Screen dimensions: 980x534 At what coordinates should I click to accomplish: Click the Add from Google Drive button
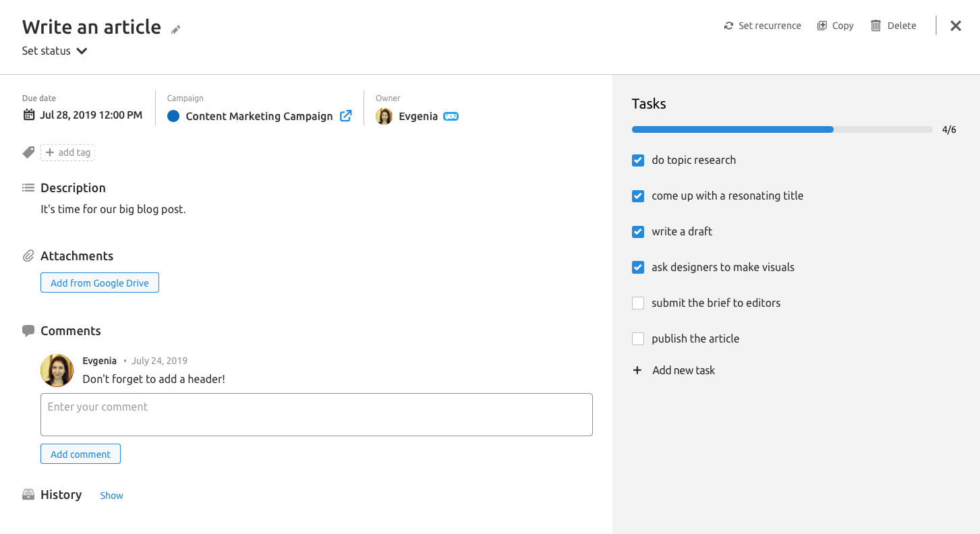click(99, 282)
